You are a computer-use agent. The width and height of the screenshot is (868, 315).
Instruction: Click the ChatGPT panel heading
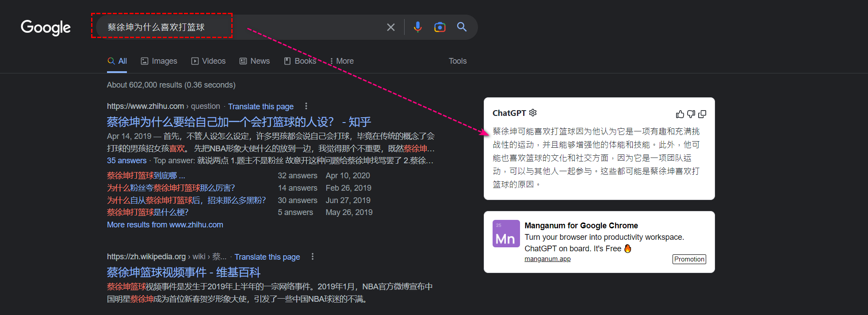click(x=509, y=113)
